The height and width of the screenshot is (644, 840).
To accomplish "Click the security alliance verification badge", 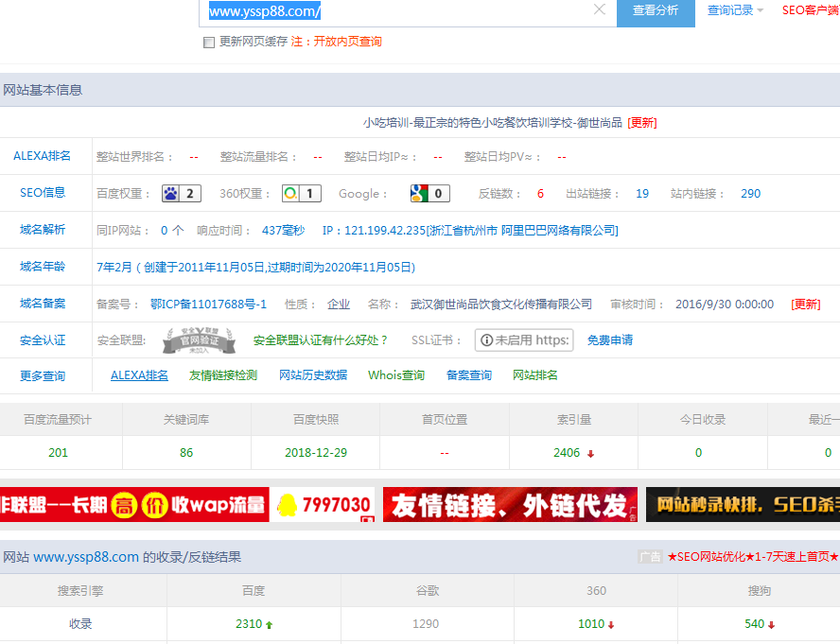I will [x=197, y=339].
